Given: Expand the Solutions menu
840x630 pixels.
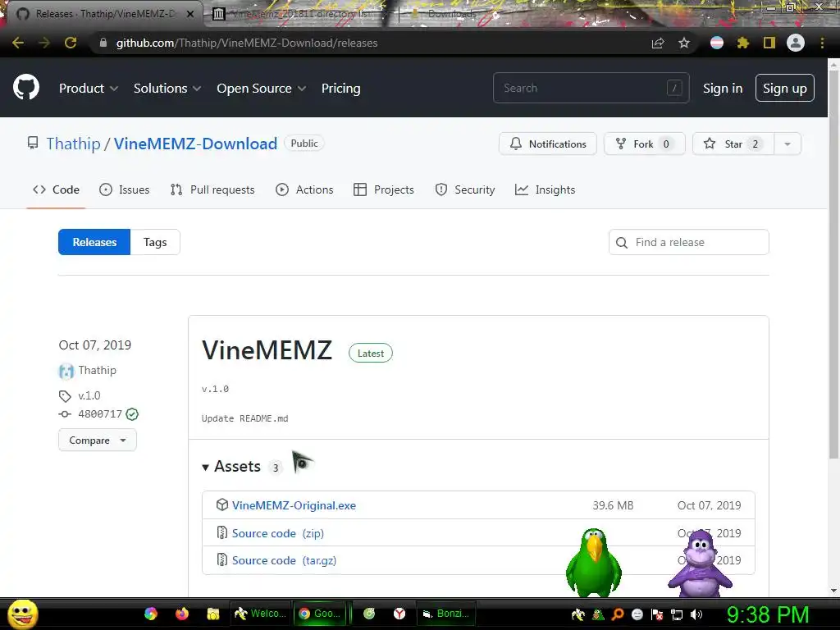Looking at the screenshot, I should tap(167, 89).
